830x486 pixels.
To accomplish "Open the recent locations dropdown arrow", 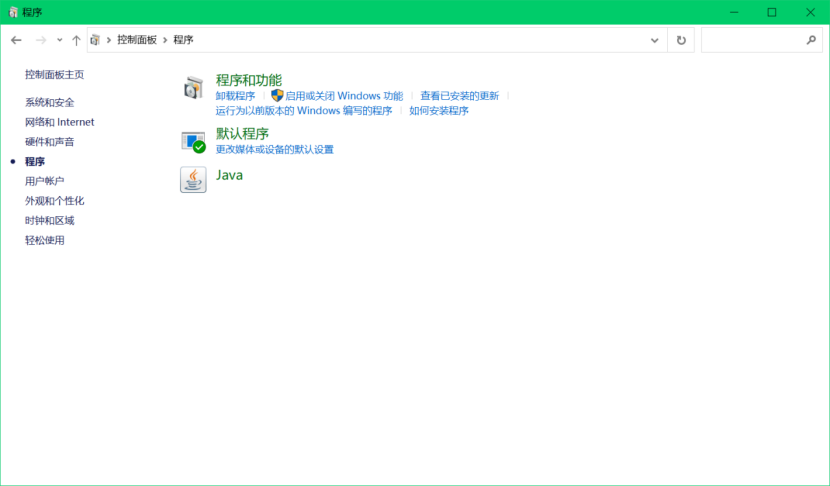I will click(59, 40).
